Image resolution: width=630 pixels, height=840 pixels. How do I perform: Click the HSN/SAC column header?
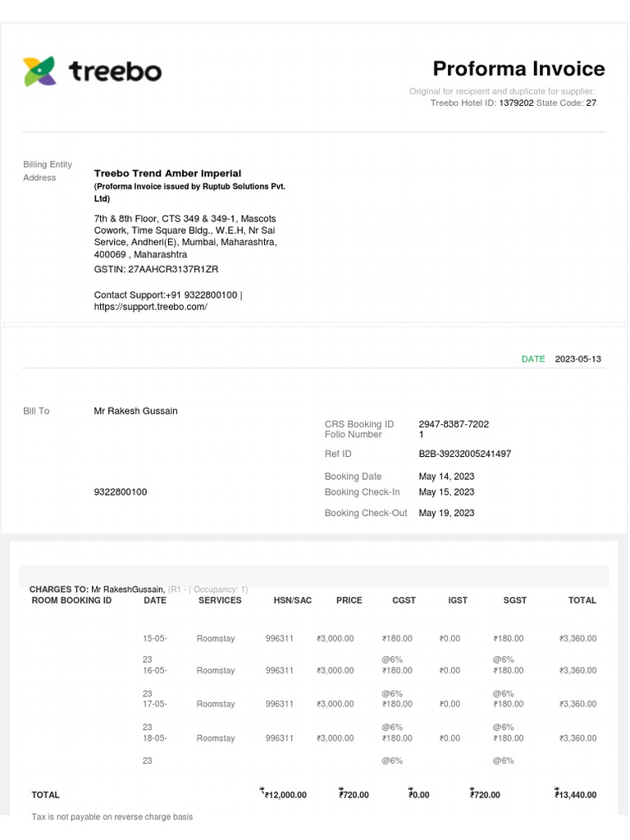293,600
